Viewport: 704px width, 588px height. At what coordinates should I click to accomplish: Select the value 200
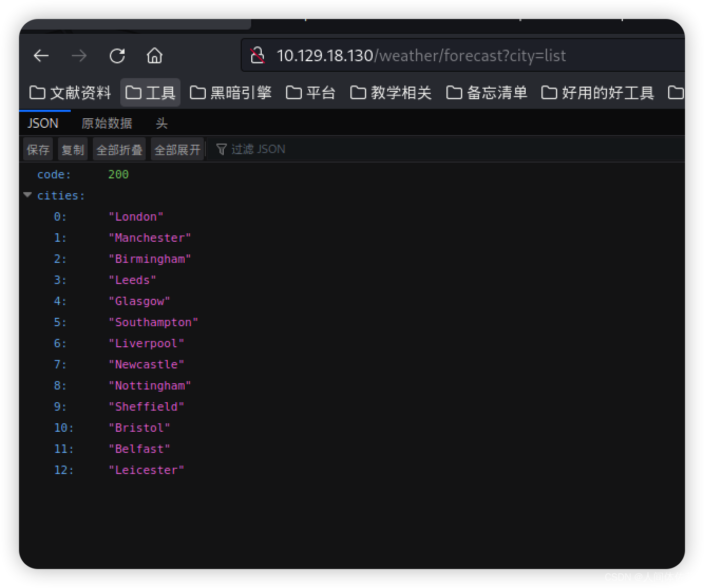[118, 175]
